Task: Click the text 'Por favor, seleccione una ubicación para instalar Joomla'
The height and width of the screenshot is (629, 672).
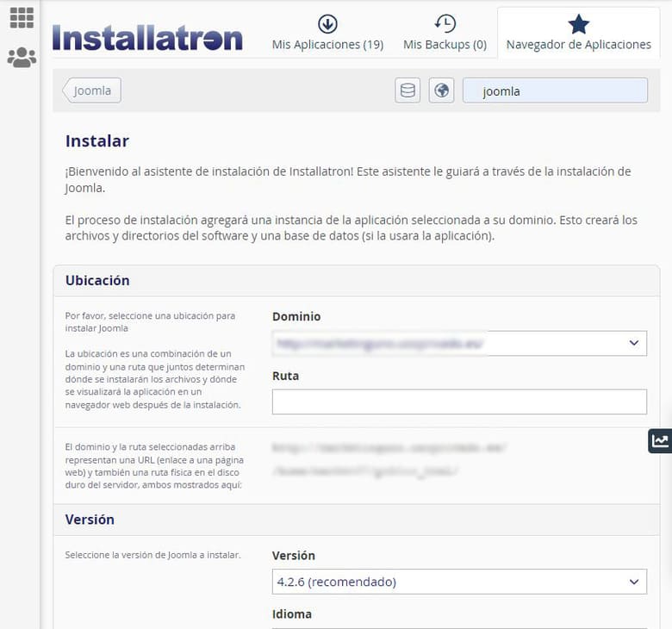Action: (x=150, y=322)
